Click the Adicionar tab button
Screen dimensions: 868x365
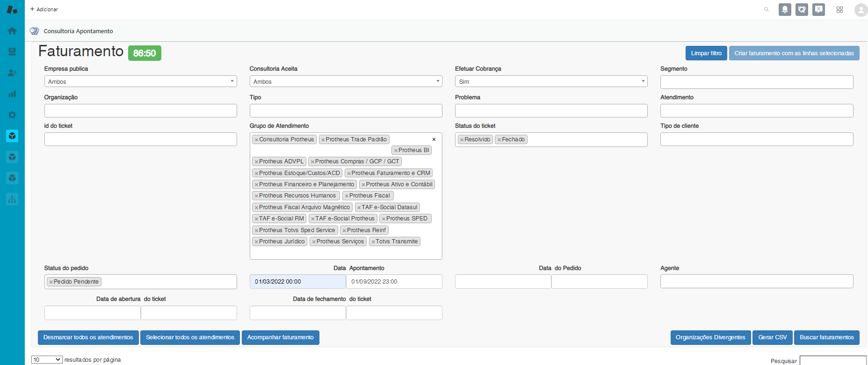(x=44, y=9)
